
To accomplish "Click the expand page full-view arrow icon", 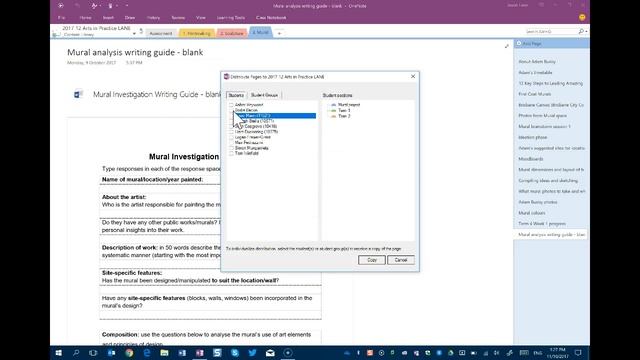I will click(x=507, y=46).
